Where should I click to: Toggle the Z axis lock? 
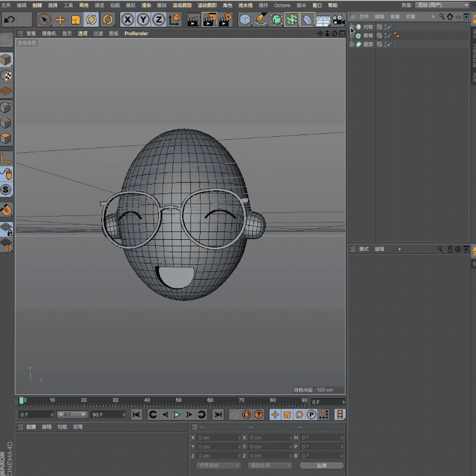[x=158, y=20]
